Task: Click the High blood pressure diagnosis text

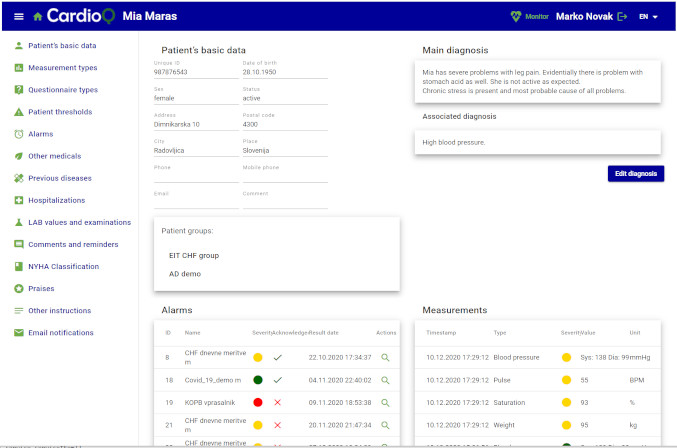Action: click(454, 142)
